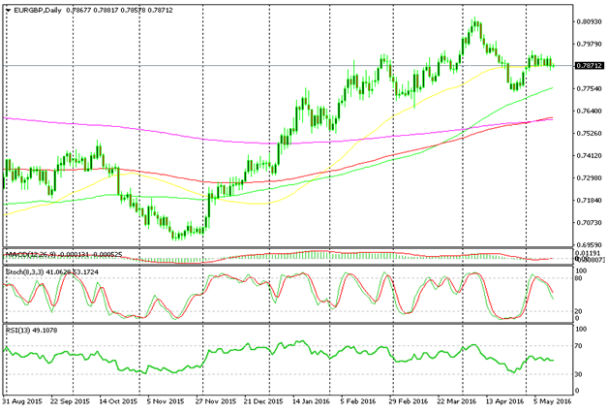Viewport: 614px width, 412px height.
Task: Click the 20 level on Stochastic scale
Action: click(x=580, y=311)
